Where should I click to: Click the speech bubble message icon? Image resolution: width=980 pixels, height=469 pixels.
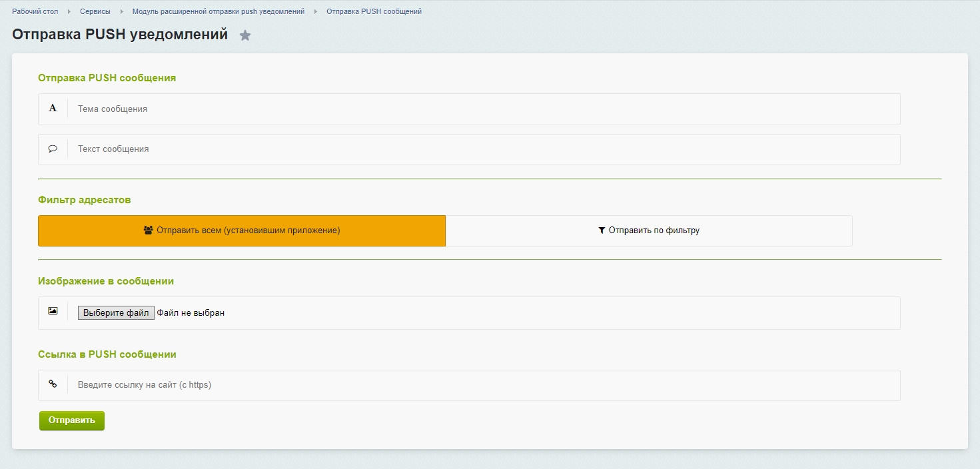[x=53, y=149]
